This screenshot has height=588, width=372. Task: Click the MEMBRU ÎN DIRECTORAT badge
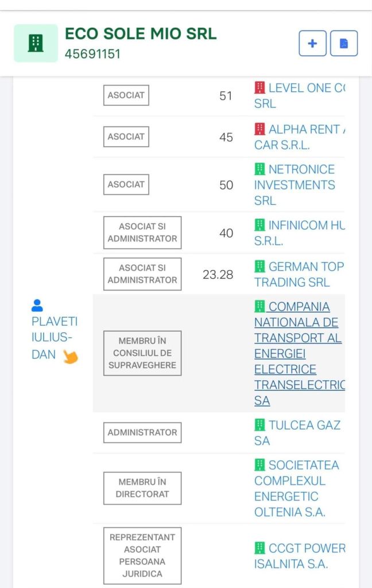(x=142, y=488)
